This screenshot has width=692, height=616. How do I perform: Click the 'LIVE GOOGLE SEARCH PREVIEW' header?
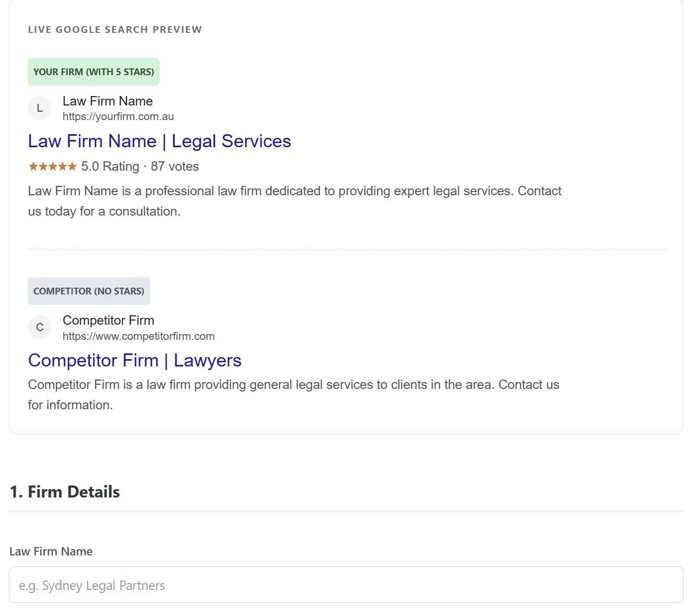(x=115, y=30)
